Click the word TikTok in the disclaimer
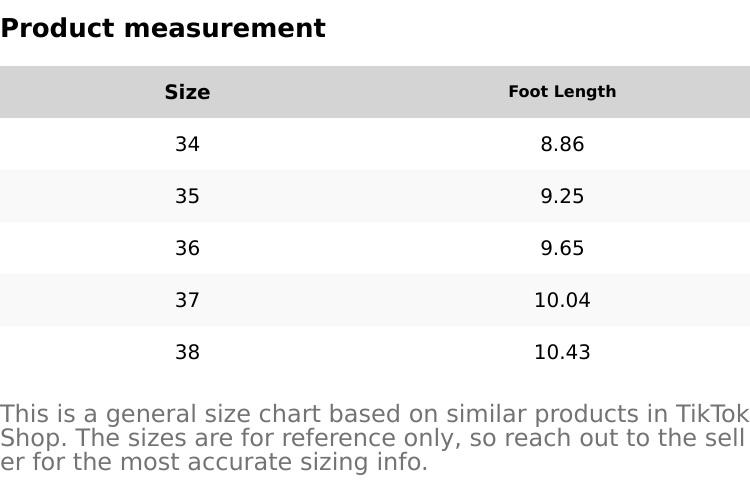This screenshot has height=498, width=750. (712, 414)
